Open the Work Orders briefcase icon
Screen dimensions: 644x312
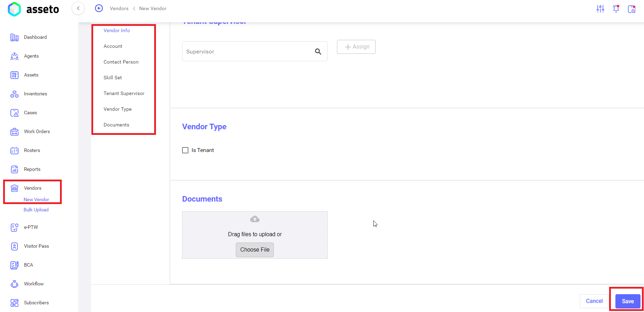(x=14, y=132)
